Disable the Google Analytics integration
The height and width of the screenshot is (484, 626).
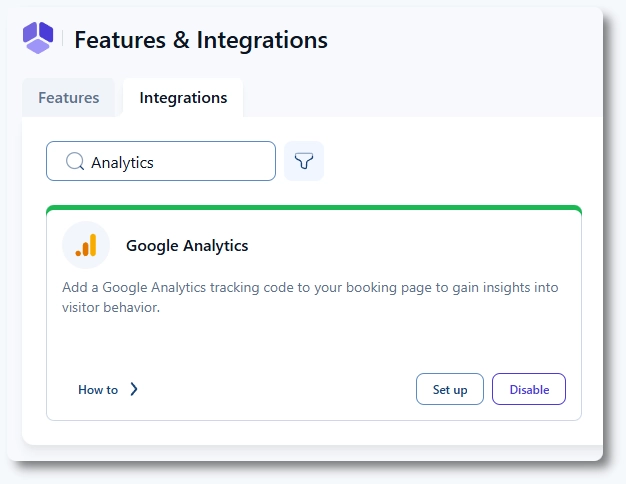click(529, 390)
